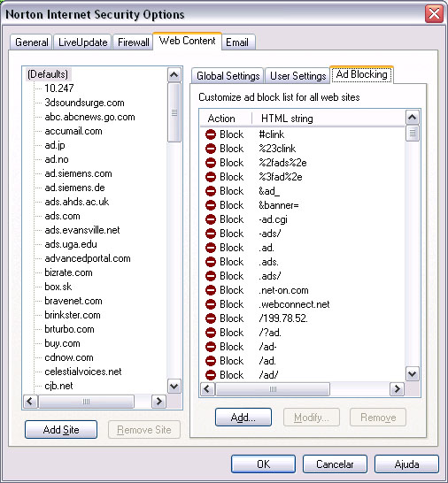Select block icon for .net-on.com entry
The image size is (448, 483).
[x=211, y=290]
